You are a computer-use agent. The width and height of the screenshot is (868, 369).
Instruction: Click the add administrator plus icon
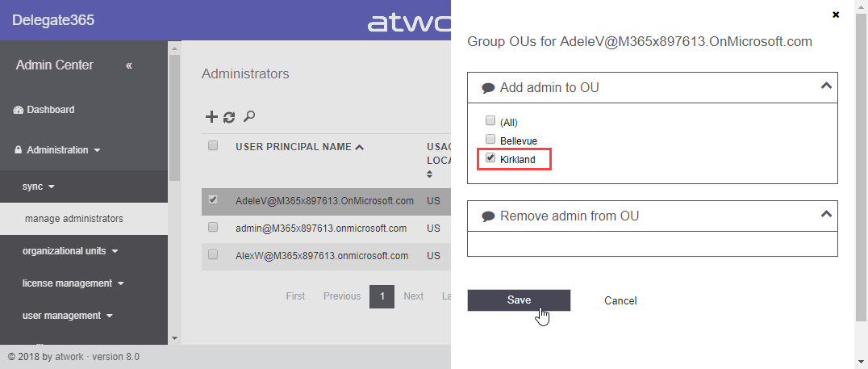[211, 117]
